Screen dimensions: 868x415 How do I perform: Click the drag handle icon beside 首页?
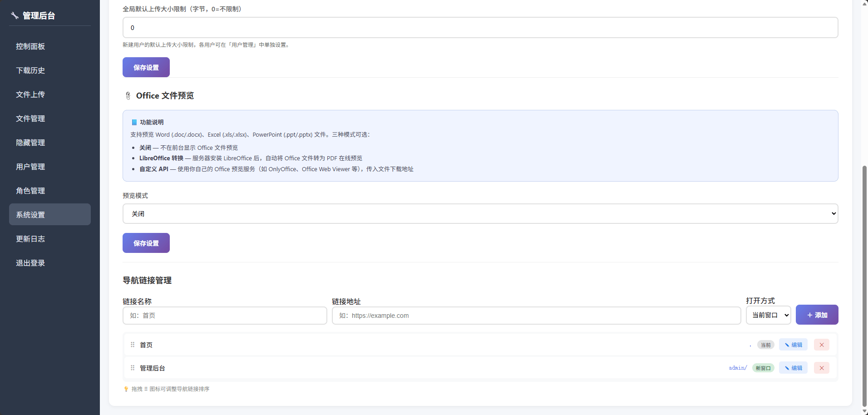133,345
